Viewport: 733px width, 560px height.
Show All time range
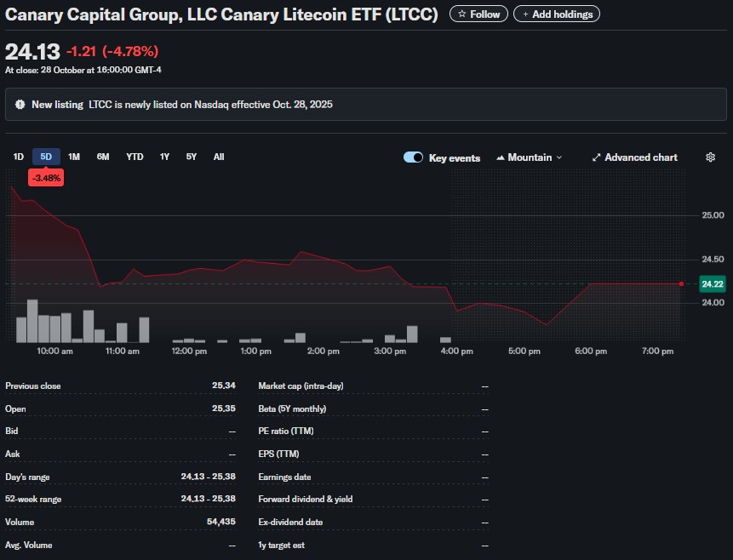click(219, 157)
